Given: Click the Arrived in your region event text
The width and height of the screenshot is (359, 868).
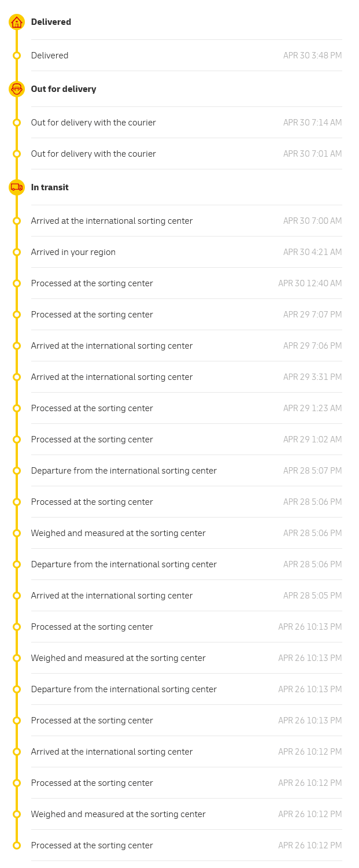Looking at the screenshot, I should [73, 252].
